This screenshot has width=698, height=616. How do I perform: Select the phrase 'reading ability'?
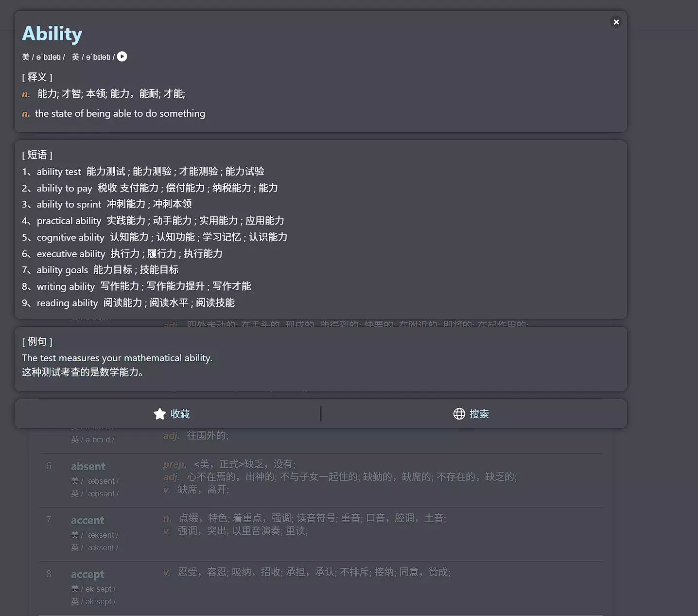[67, 303]
